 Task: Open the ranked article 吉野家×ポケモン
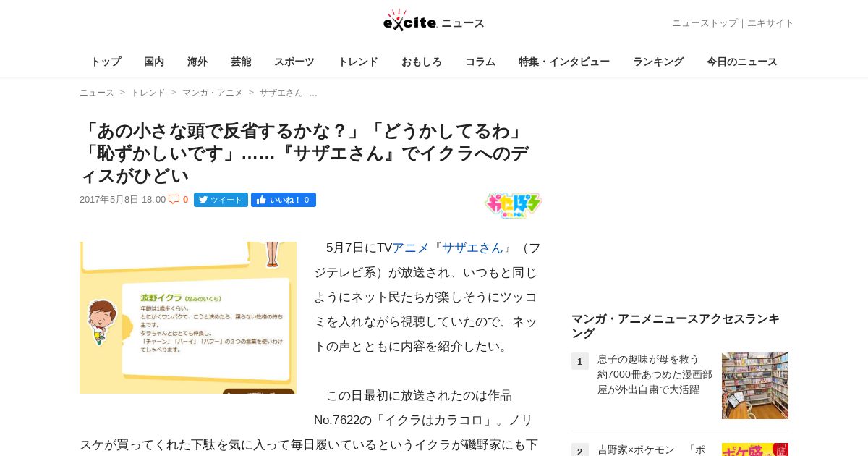click(x=651, y=449)
